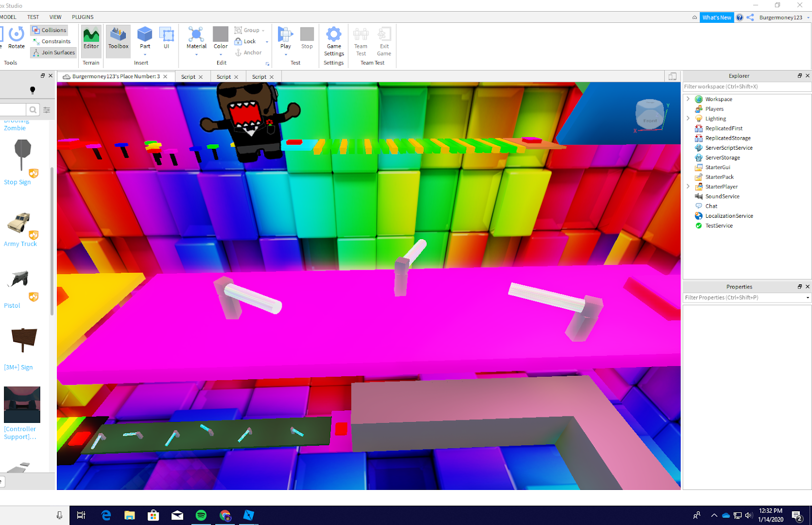Screen dimensions: 812x525
Task: Switch to Burgermoney123's Place Number: 3 tab
Action: click(x=116, y=77)
